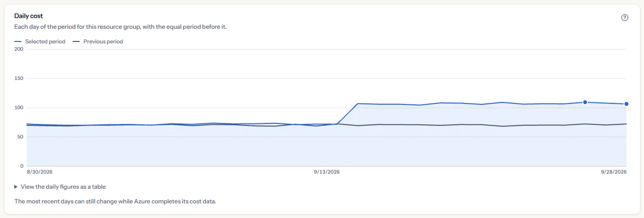Select the final data point dot at 9/28/2026
This screenshot has height=218, width=644.
pyautogui.click(x=626, y=104)
